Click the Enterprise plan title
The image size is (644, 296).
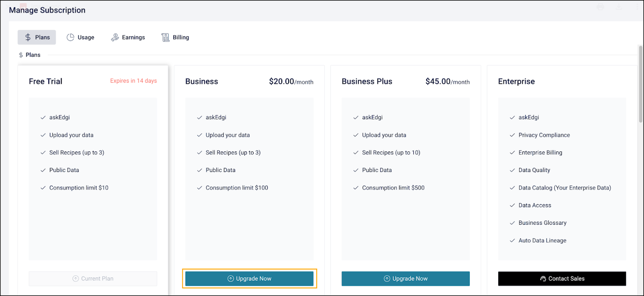(516, 82)
